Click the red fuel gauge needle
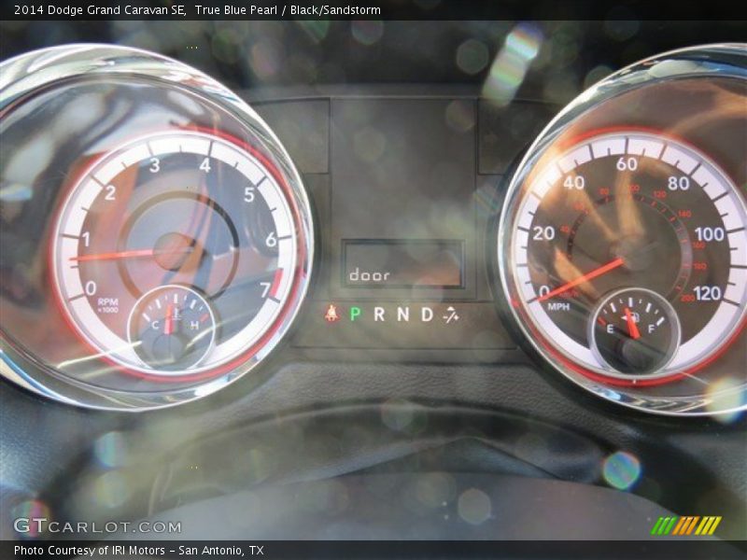This screenshot has height=560, width=747. point(632,323)
